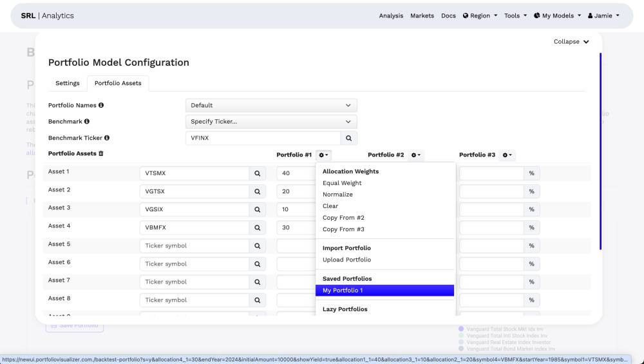The width and height of the screenshot is (644, 364).
Task: Click the search icon for Benchmark Ticker
Action: [348, 138]
